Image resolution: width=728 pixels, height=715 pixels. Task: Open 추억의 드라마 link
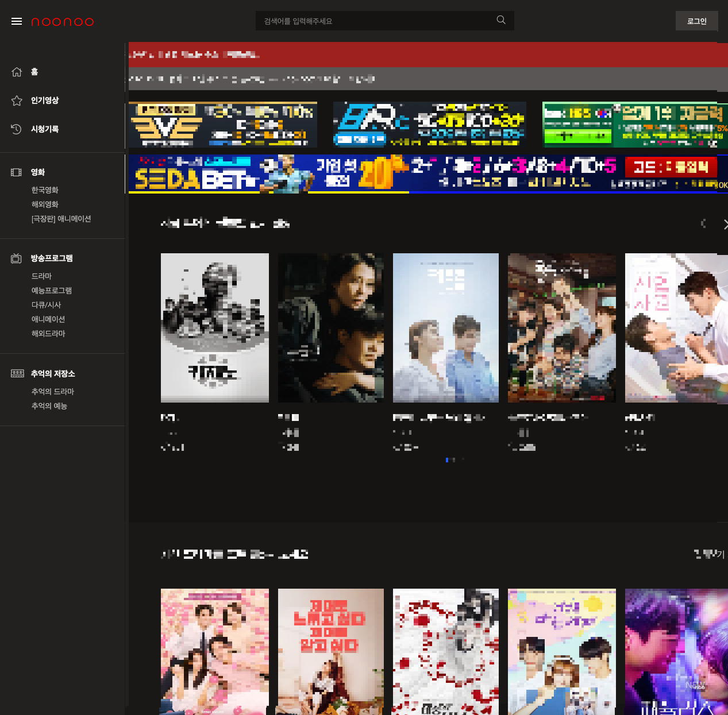pyautogui.click(x=53, y=392)
